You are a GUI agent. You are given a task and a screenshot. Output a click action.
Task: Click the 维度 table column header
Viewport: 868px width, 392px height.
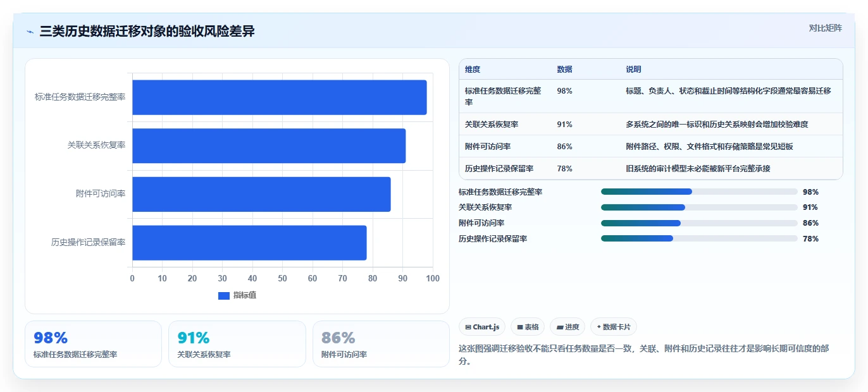(473, 70)
